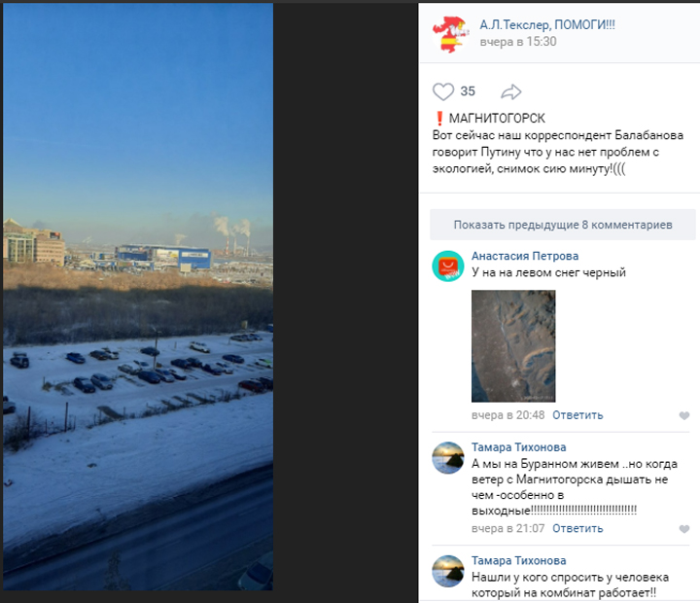Open Тамара Тихонова's avatar on last comment
The height and width of the screenshot is (603, 700).
pos(448,571)
